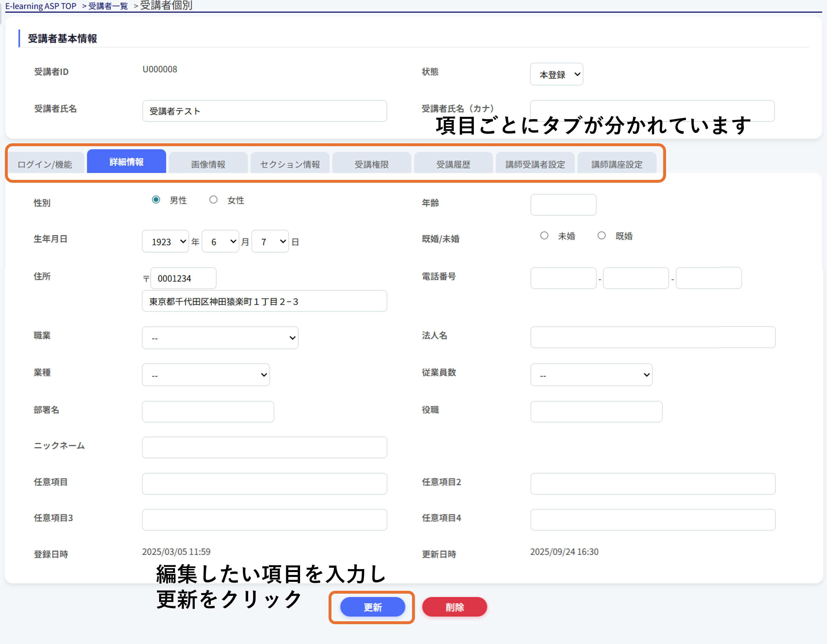Viewport: 827px width, 644px height.
Task: Click the red 削除 button
Action: coord(454,607)
